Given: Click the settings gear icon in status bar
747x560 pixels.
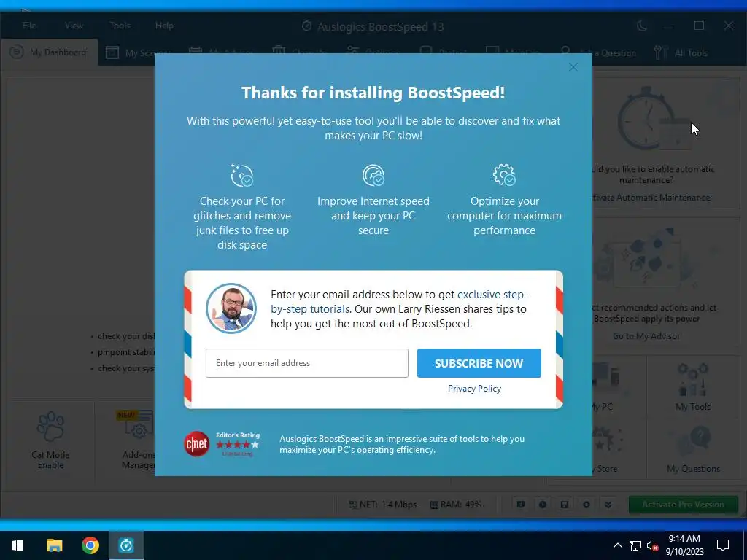Looking at the screenshot, I should pyautogui.click(x=587, y=505).
